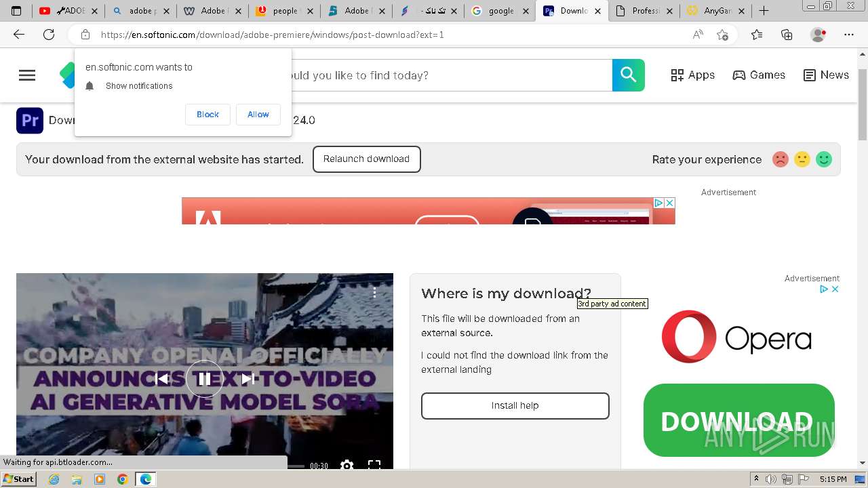Open the Windows Start menu
This screenshot has width=868, height=488.
[19, 479]
